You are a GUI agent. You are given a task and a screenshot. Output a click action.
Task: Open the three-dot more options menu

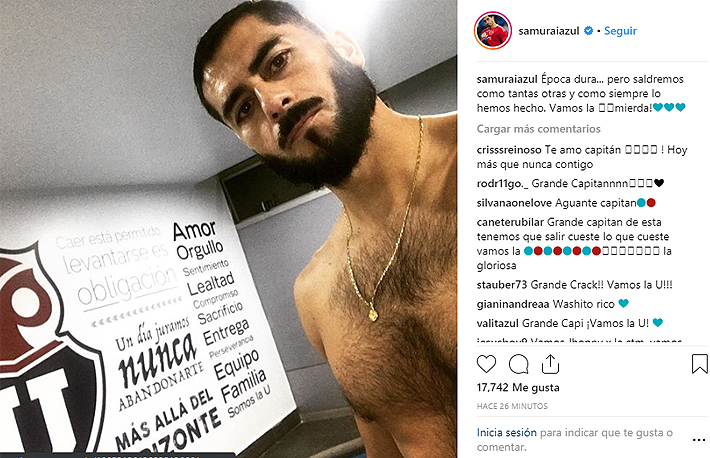click(699, 440)
